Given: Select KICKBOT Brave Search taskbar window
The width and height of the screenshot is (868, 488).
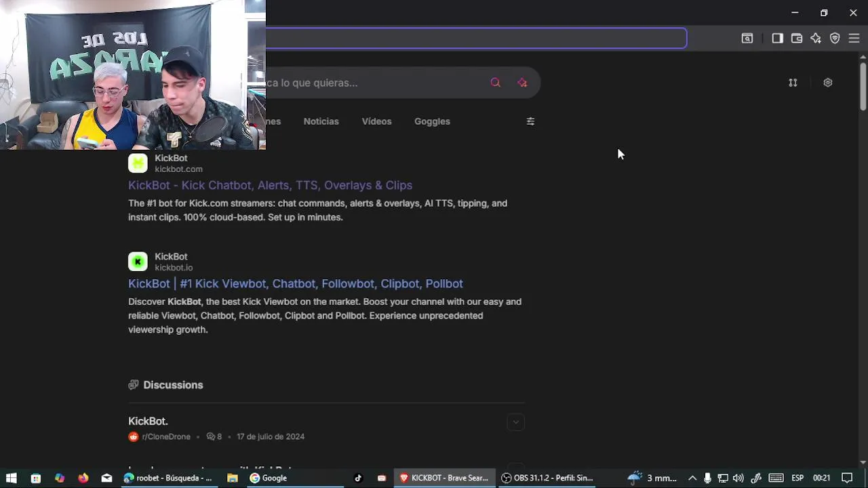Looking at the screenshot, I should (x=444, y=478).
